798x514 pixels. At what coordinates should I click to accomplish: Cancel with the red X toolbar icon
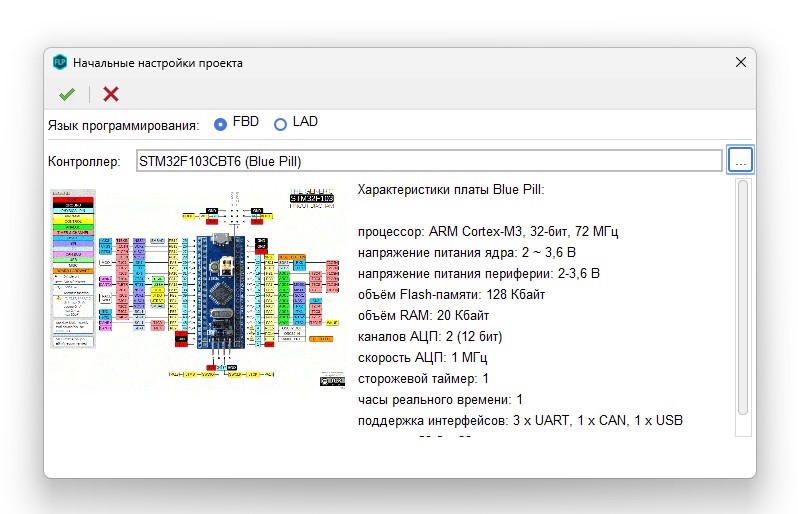pyautogui.click(x=110, y=94)
